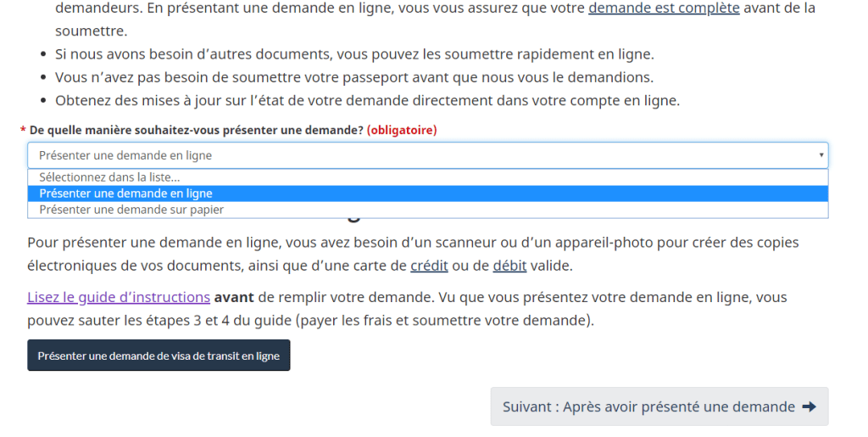This screenshot has width=868, height=437.
Task: Click the 'De quelle manière souhaitez-vous' field label
Action: click(196, 130)
